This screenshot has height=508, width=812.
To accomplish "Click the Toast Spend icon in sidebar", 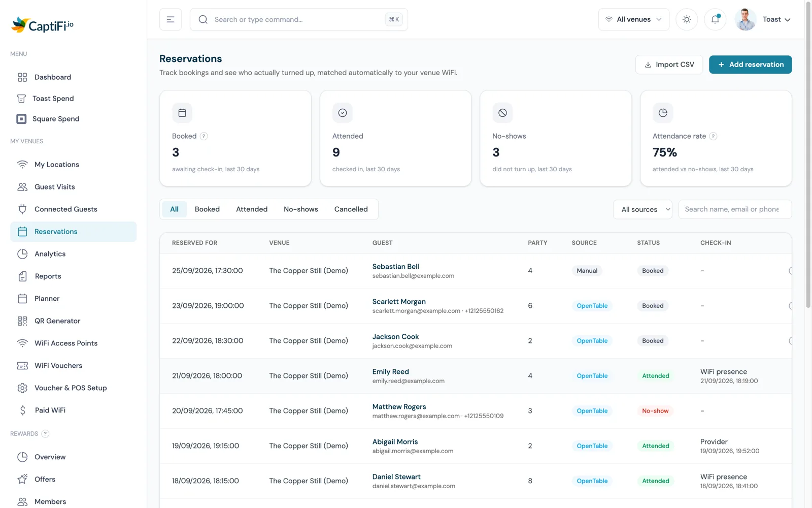I will (x=21, y=99).
